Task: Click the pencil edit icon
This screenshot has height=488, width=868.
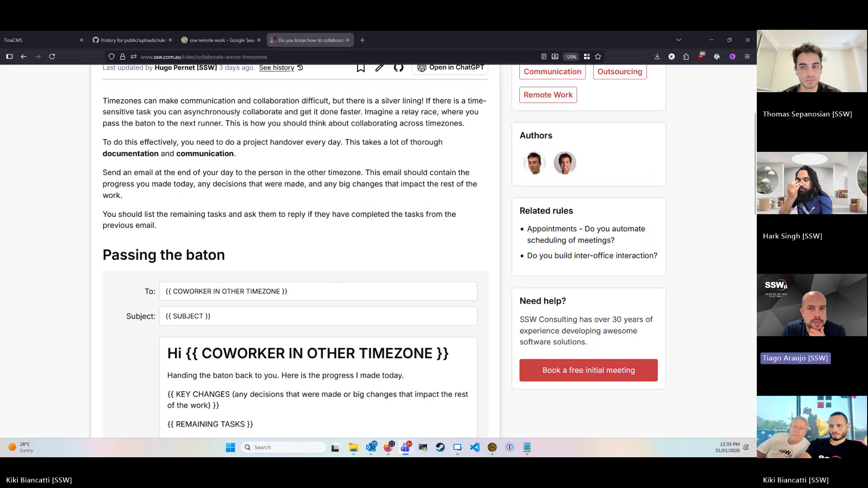Action: pos(379,68)
